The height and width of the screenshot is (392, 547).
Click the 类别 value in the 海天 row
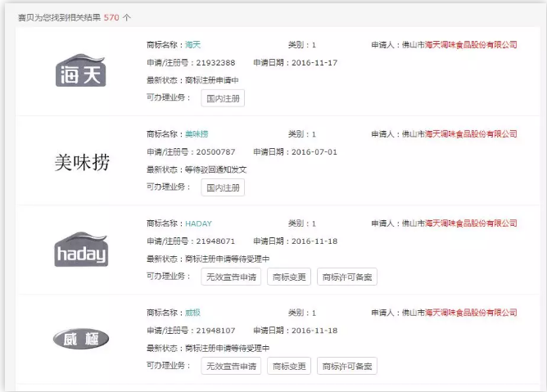[x=314, y=45]
